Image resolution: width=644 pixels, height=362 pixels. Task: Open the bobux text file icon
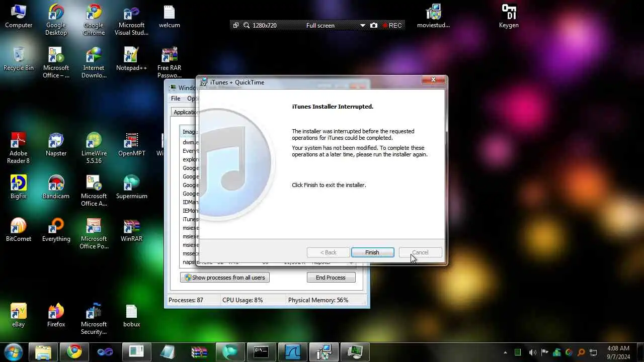131,315
